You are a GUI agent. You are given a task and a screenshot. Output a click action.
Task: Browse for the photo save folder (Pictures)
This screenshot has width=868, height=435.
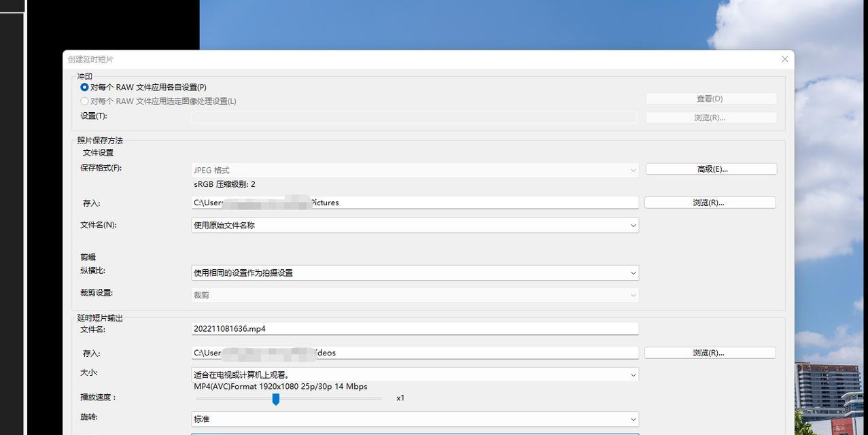710,203
